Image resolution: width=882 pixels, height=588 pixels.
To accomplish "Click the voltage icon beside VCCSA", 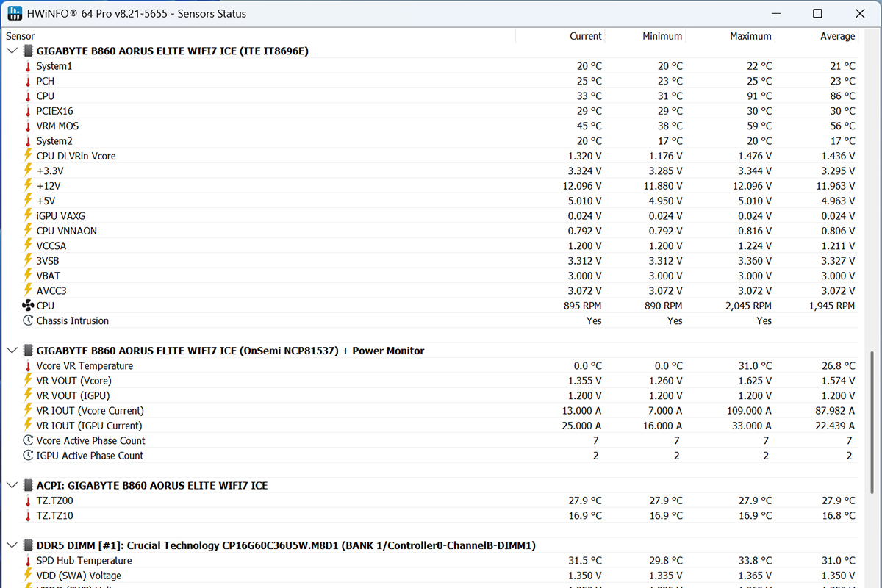I will (29, 245).
